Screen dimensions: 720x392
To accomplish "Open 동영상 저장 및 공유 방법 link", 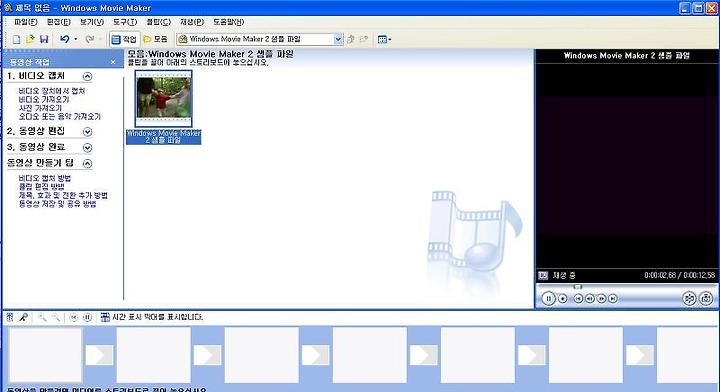I will coord(57,204).
